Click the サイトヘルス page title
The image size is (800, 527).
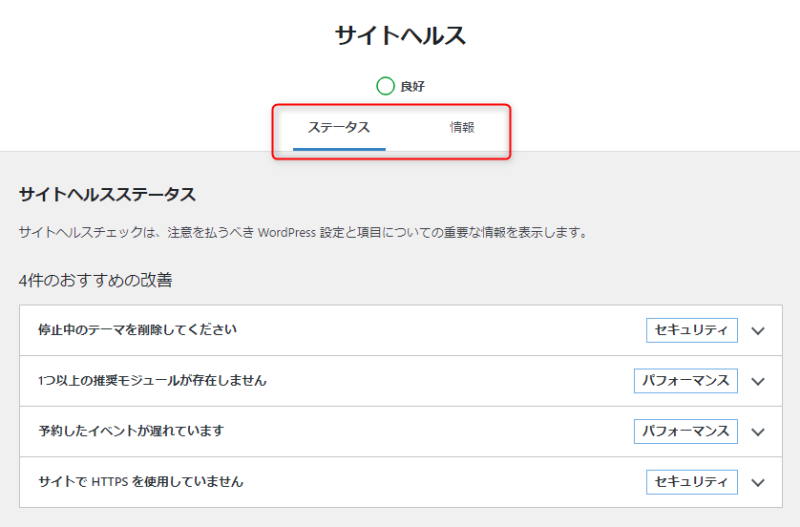coord(400,36)
